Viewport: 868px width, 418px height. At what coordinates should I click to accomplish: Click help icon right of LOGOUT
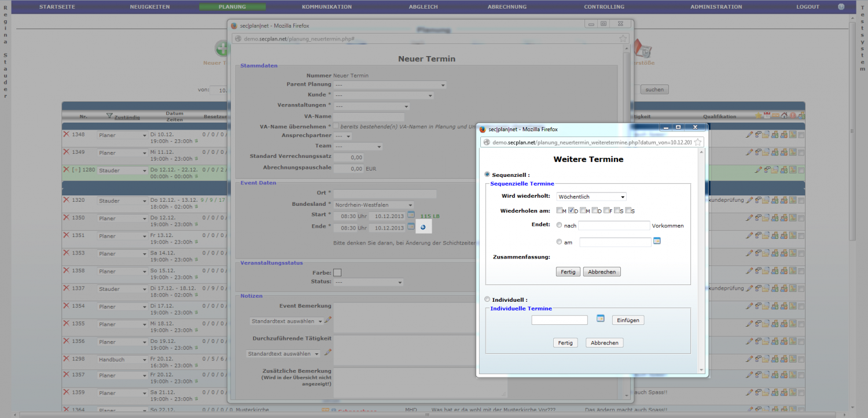click(841, 7)
